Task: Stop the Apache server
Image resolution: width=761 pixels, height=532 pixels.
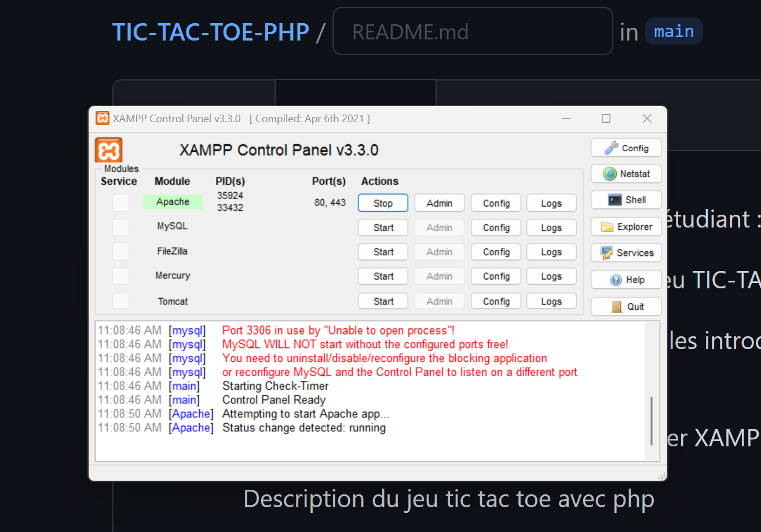Action: [x=382, y=203]
